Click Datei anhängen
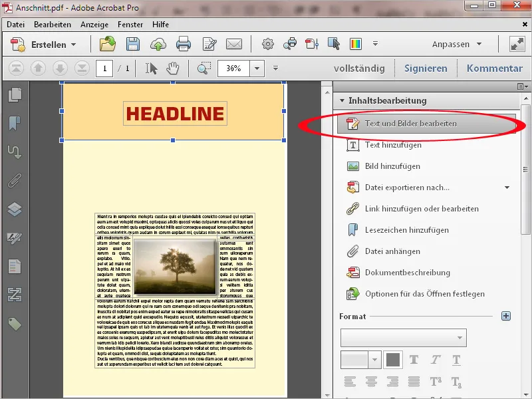Screen dimensions: 532x399 (x=392, y=251)
